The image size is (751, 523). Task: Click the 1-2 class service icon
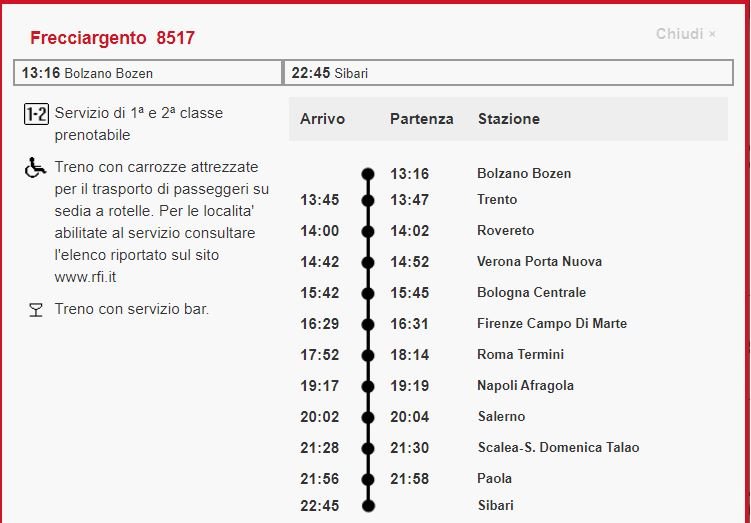coord(36,114)
